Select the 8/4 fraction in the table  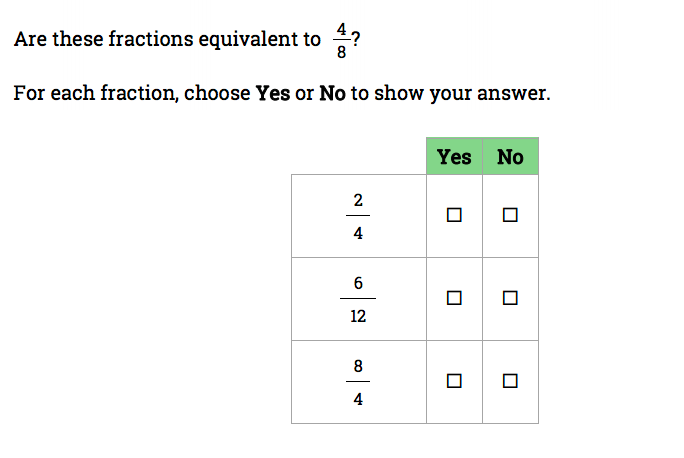click(x=358, y=382)
